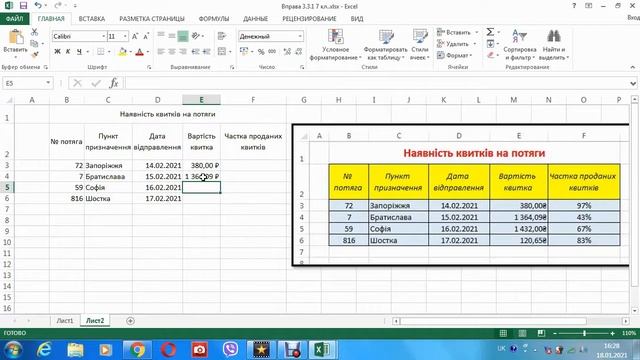The width and height of the screenshot is (640, 360).
Task: Click the Insert Function fx icon
Action: [114, 83]
